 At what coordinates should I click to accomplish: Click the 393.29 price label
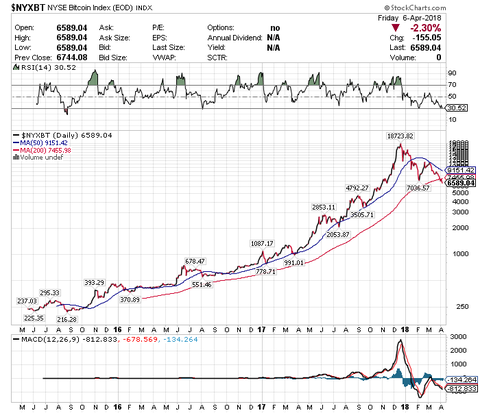point(94,283)
